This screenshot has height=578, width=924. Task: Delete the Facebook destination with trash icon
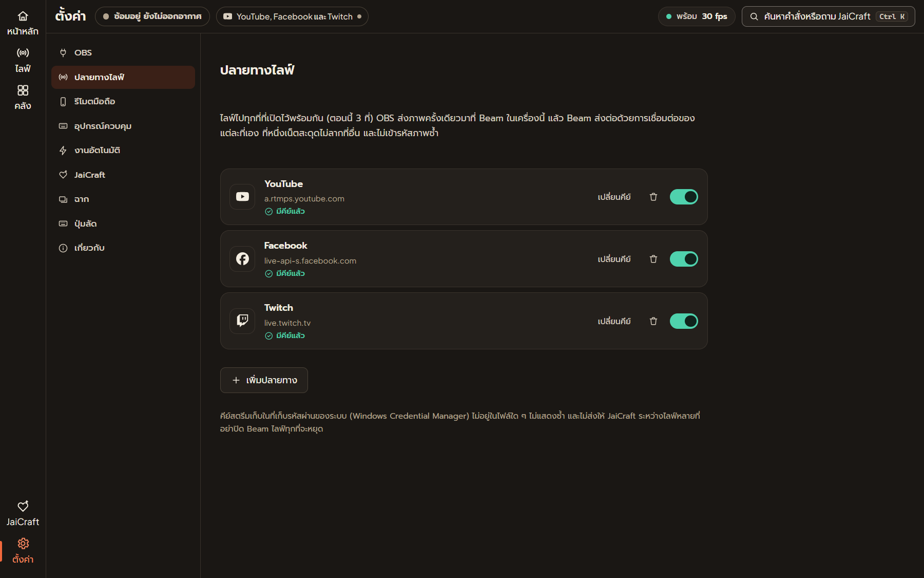point(653,259)
